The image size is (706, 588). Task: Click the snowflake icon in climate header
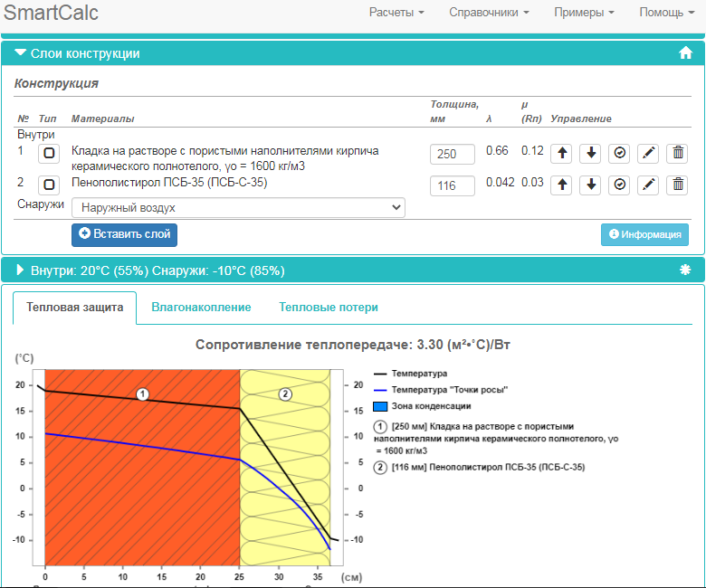pos(685,270)
